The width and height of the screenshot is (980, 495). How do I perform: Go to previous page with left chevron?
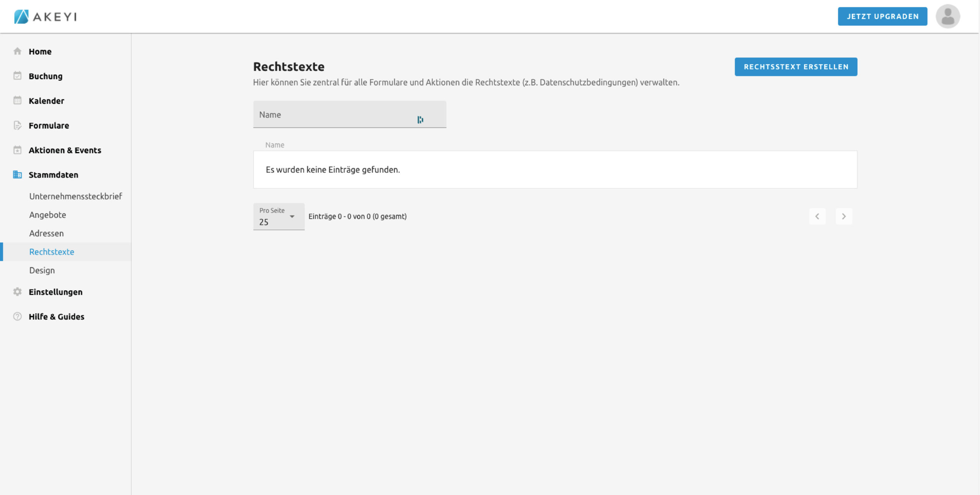point(817,217)
